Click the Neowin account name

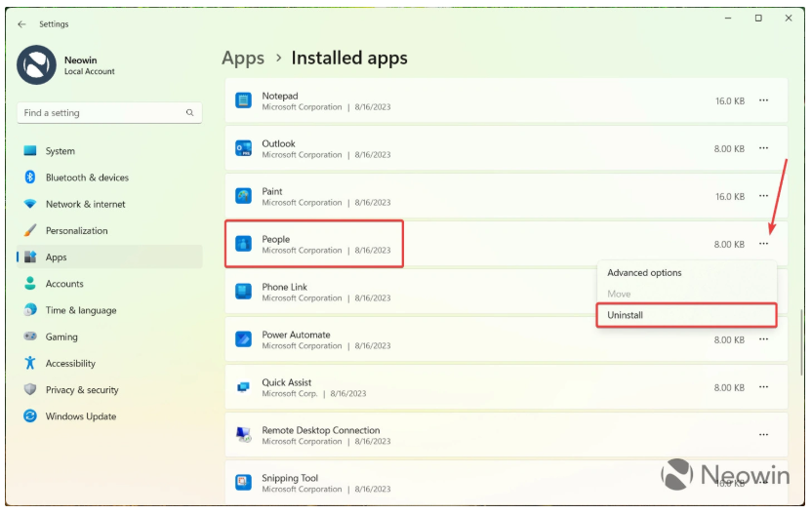pos(81,60)
